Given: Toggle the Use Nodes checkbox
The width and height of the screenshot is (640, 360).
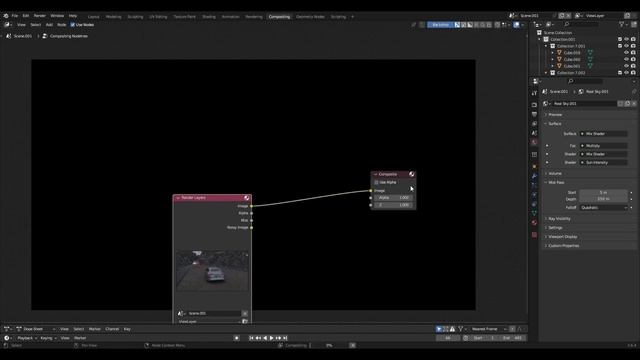Looking at the screenshot, I should (x=73, y=25).
